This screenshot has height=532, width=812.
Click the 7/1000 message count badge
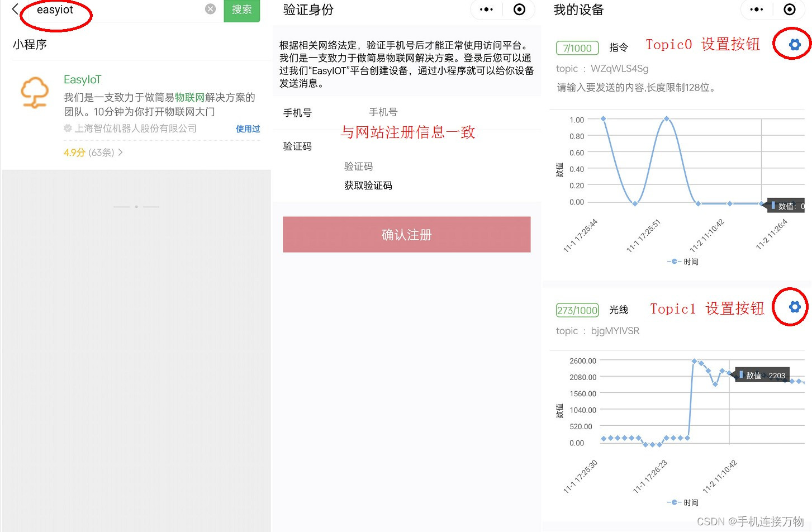pyautogui.click(x=577, y=48)
